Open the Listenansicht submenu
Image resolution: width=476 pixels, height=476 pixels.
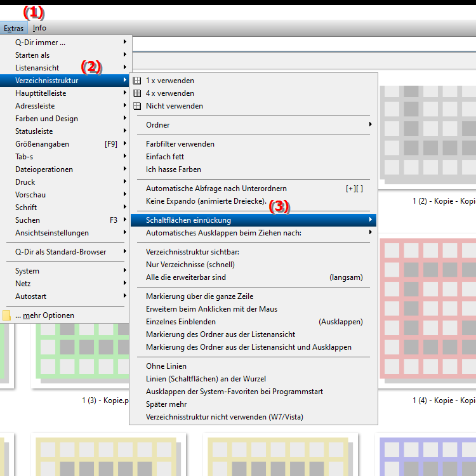click(x=65, y=68)
